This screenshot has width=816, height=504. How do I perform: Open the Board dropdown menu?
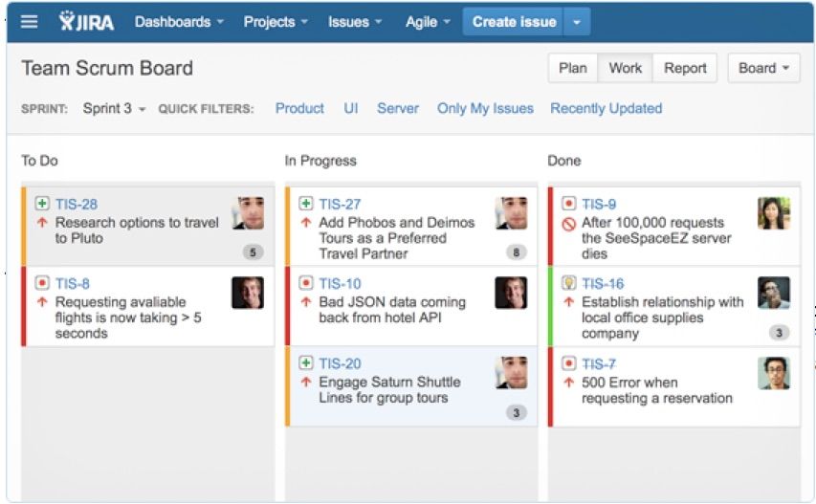click(x=763, y=68)
